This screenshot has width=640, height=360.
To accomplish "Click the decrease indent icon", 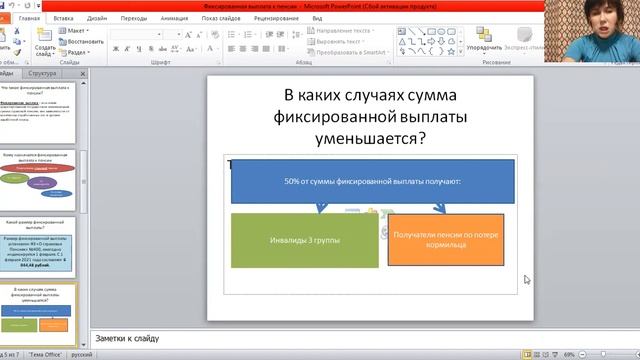I will click(269, 35).
